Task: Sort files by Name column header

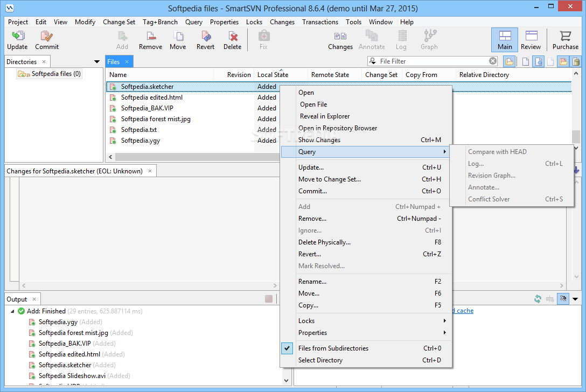Action: (161, 75)
